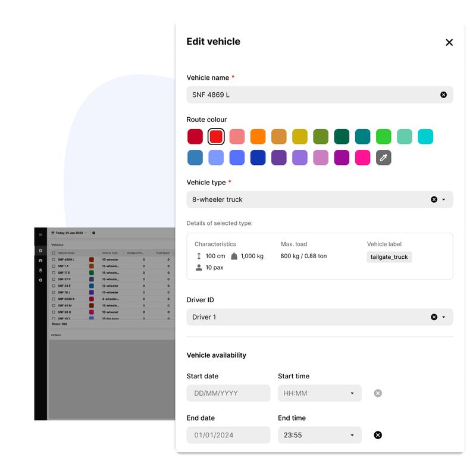Open the eyedropper custom colour picker
476x476 pixels.
point(383,158)
